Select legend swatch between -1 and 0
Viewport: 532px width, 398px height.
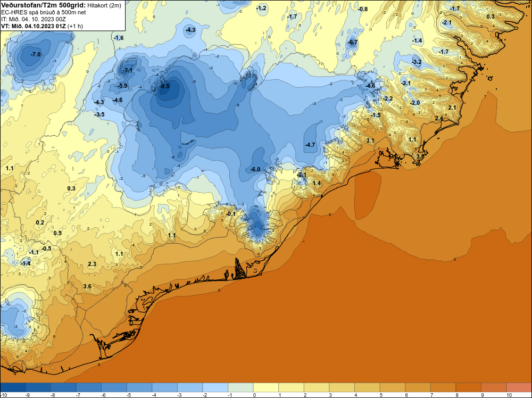tap(240, 387)
